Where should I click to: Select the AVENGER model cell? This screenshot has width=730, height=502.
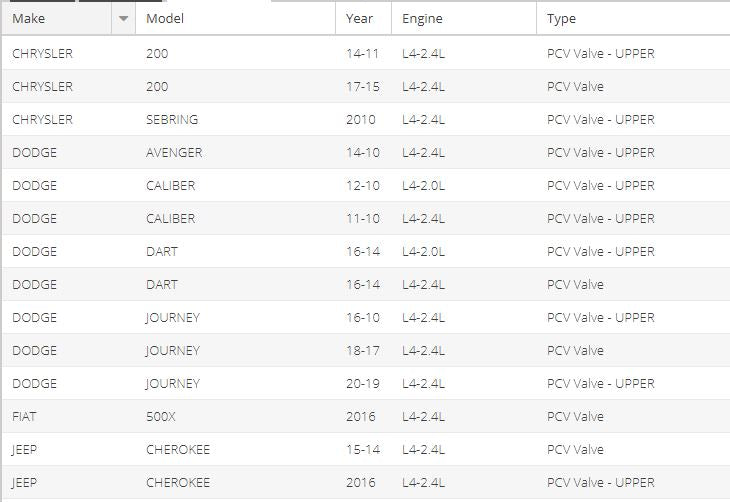[x=174, y=152]
